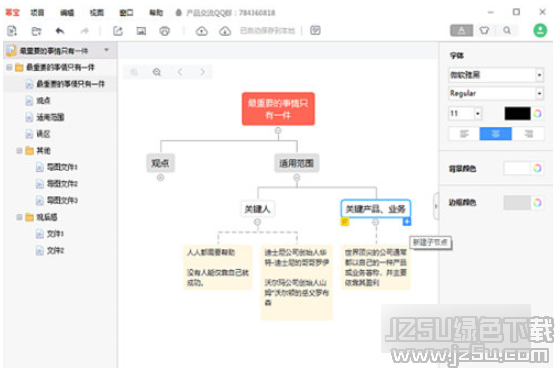Click the black font color swatch
Screen dimensions: 555x368
pos(517,114)
